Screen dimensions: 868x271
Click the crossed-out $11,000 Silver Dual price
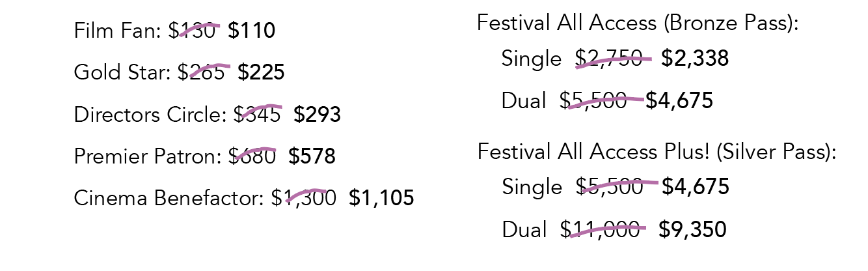click(x=601, y=230)
